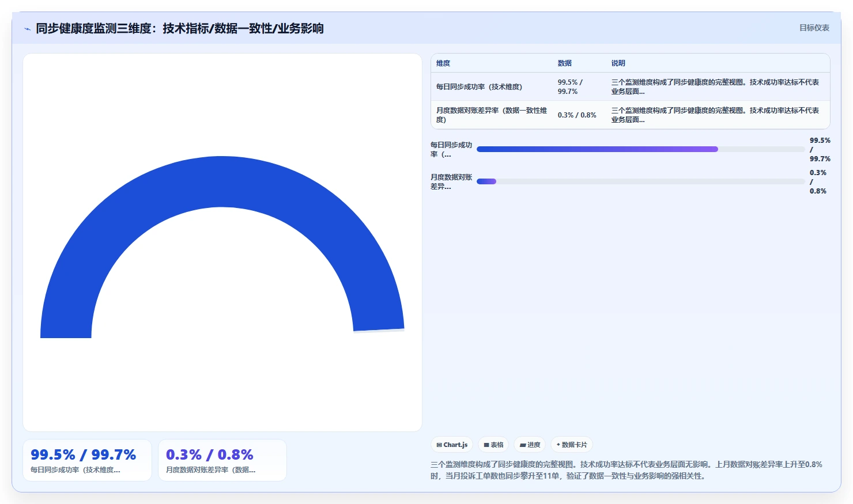
Task: Click the description cell in the 月度数据对账差异率 row
Action: 718,115
